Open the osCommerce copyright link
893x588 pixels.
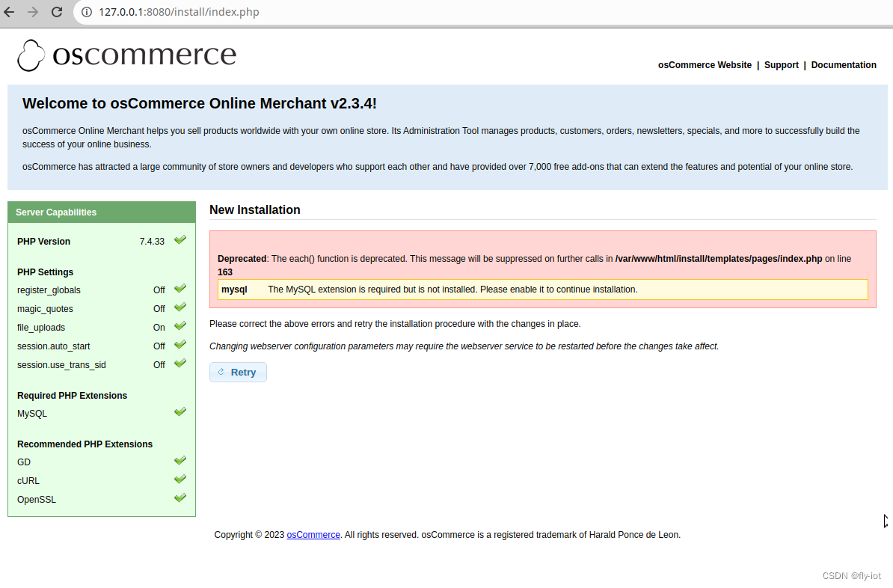pyautogui.click(x=313, y=534)
